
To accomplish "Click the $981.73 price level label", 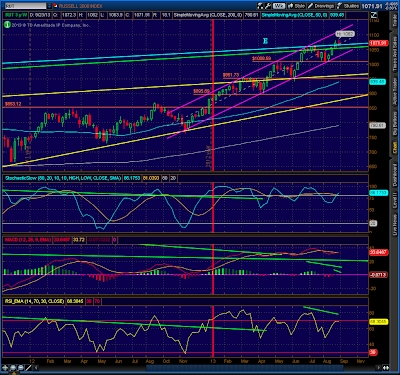I will coord(231,75).
